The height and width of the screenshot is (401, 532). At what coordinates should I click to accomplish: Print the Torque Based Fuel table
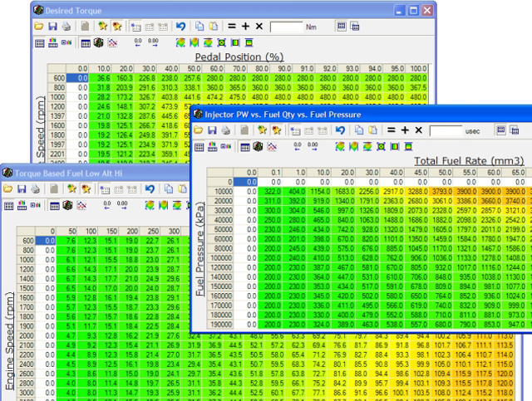click(x=36, y=188)
